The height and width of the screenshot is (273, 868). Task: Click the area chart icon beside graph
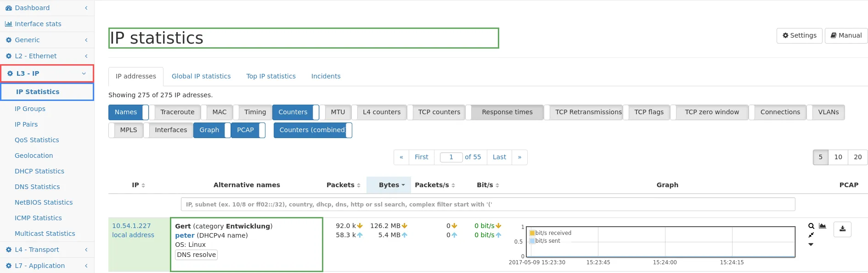[x=823, y=226]
